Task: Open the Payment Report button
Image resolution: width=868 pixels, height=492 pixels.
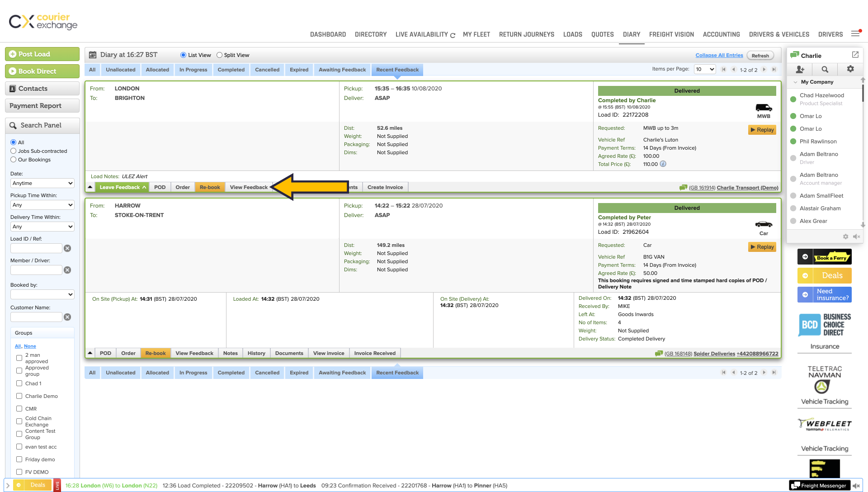Action: point(42,106)
